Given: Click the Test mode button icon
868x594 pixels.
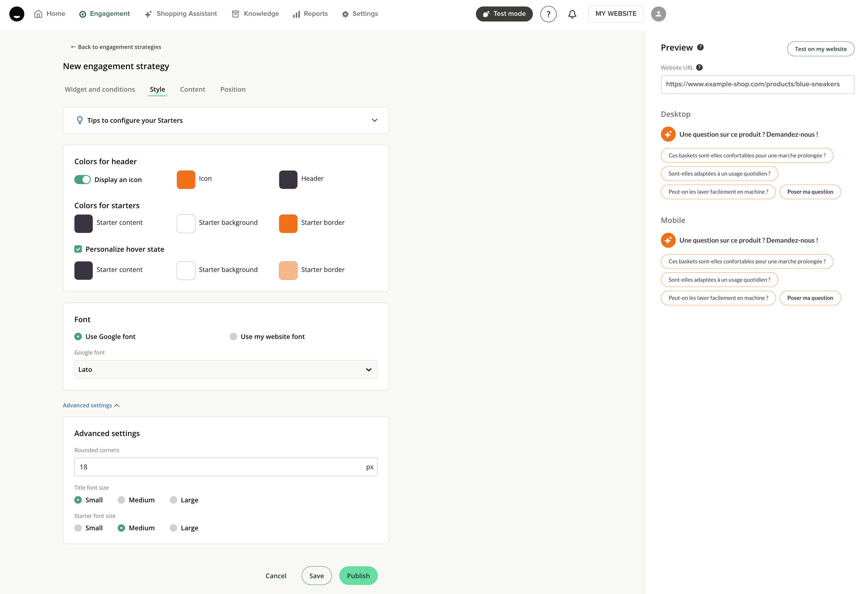Looking at the screenshot, I should pos(486,14).
